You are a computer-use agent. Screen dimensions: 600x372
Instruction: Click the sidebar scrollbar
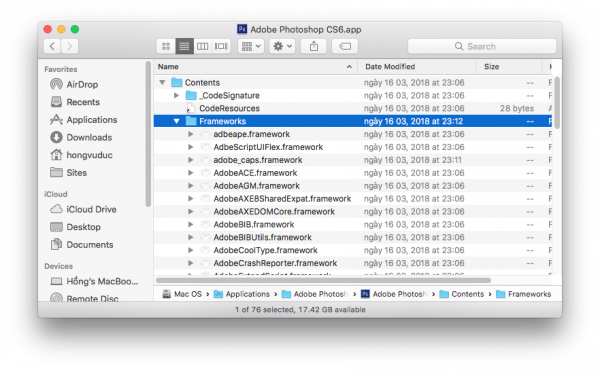pos(148,134)
